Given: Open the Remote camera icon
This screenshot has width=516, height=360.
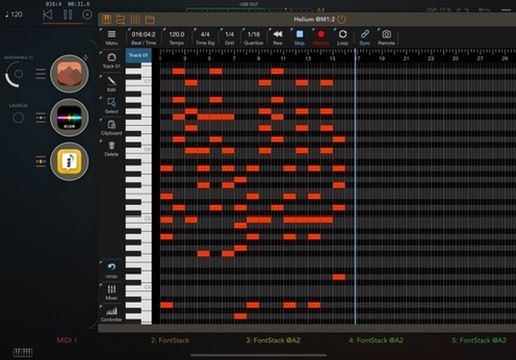Looking at the screenshot, I should tap(386, 37).
